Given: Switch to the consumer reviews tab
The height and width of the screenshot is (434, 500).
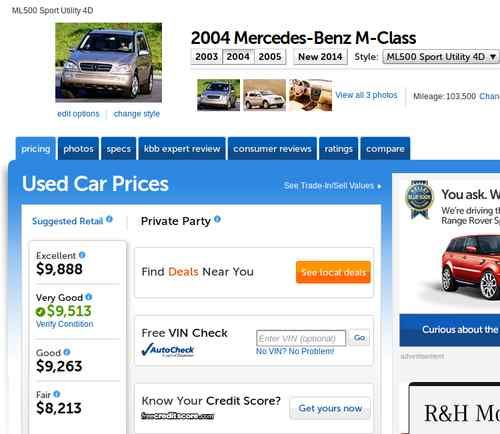Looking at the screenshot, I should pos(272,149).
